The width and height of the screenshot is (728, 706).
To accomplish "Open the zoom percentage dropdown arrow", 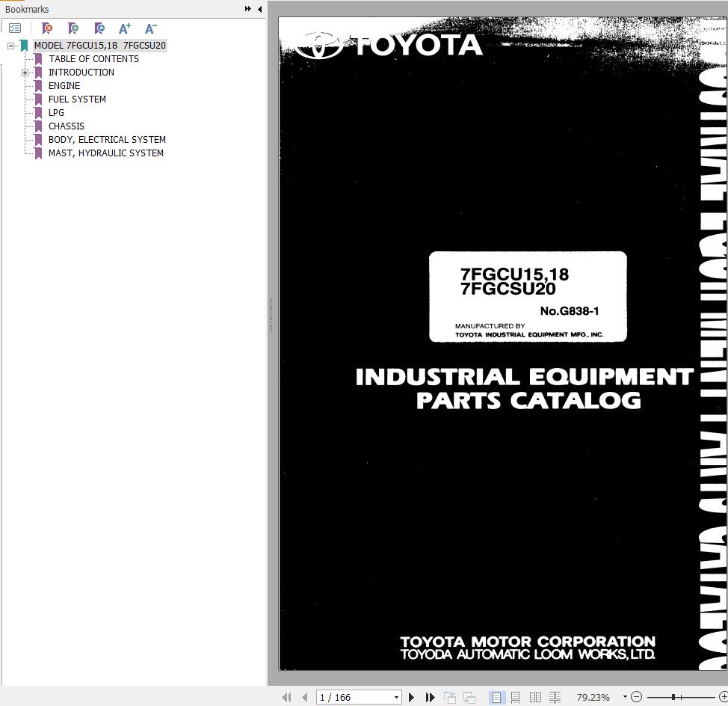I will [625, 697].
